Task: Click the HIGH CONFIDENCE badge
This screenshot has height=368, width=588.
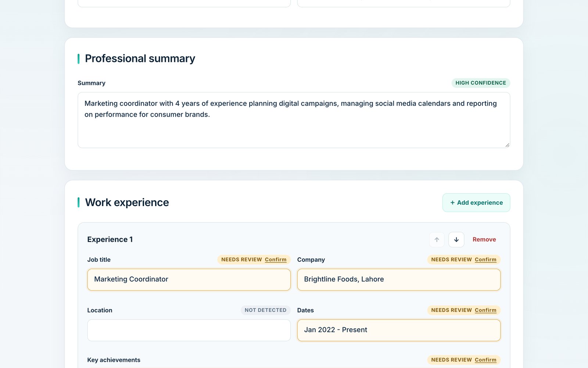Action: [481, 83]
